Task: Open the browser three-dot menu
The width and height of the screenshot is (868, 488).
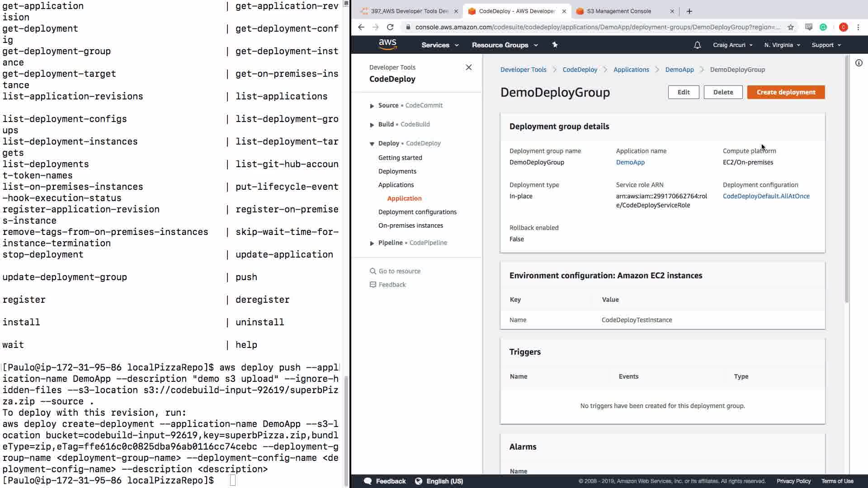Action: point(858,27)
